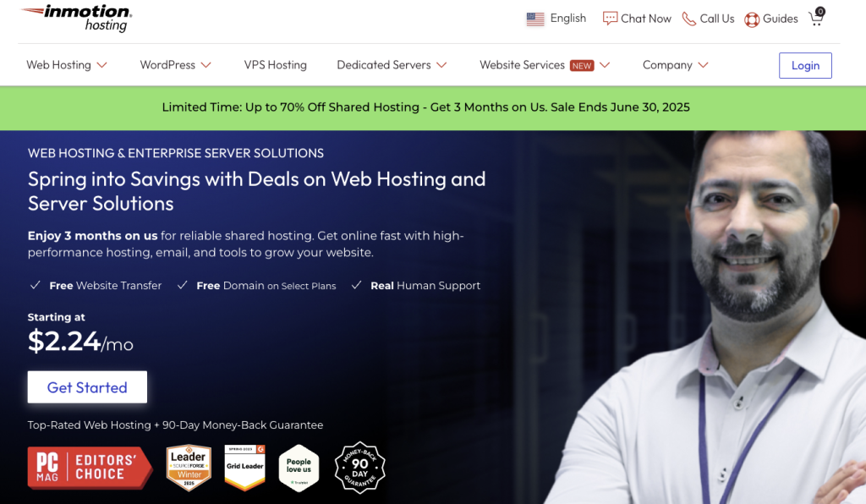The image size is (866, 504).
Task: Click the Call Us phone icon
Action: (x=688, y=19)
